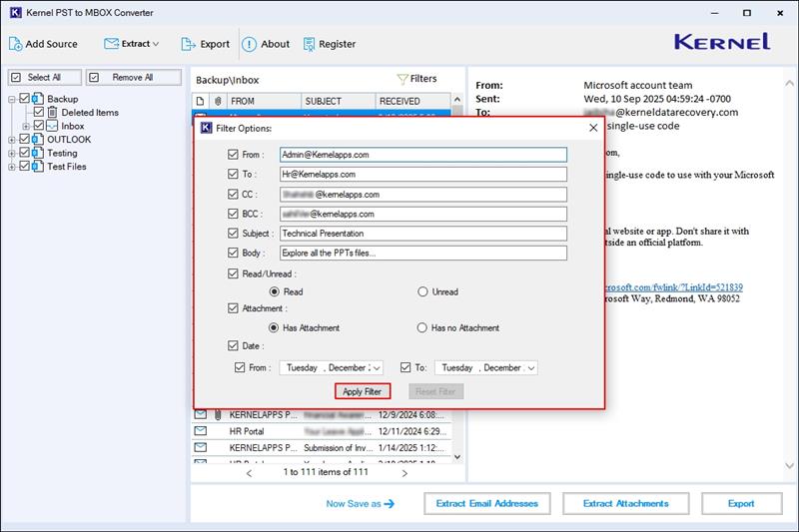
Task: Click the Backup folder icon in tree
Action: point(38,99)
